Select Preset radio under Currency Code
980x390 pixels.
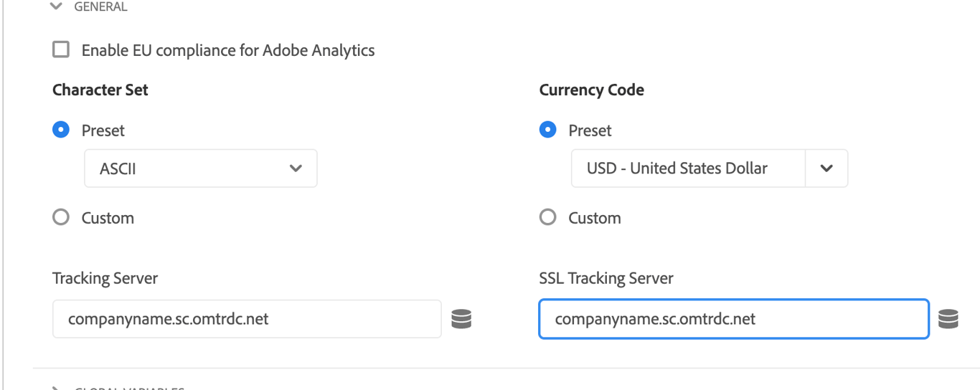(x=548, y=130)
